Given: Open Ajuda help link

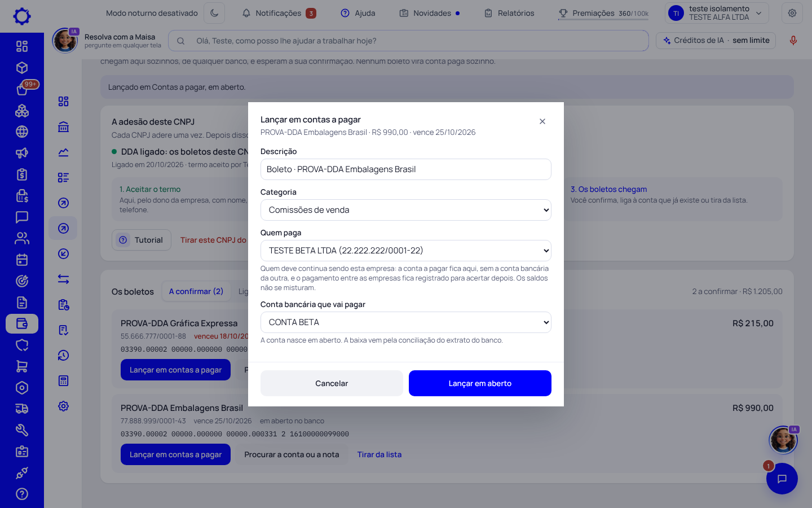Looking at the screenshot, I should [x=358, y=13].
